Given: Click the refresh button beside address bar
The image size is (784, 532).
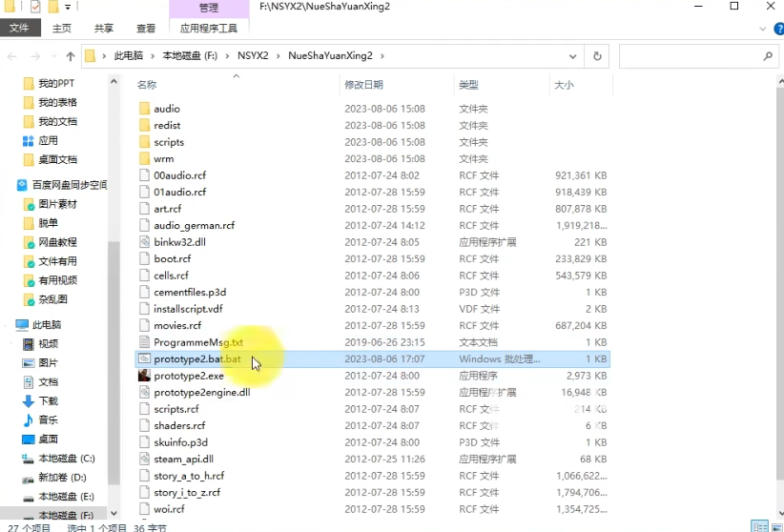Looking at the screenshot, I should (598, 56).
